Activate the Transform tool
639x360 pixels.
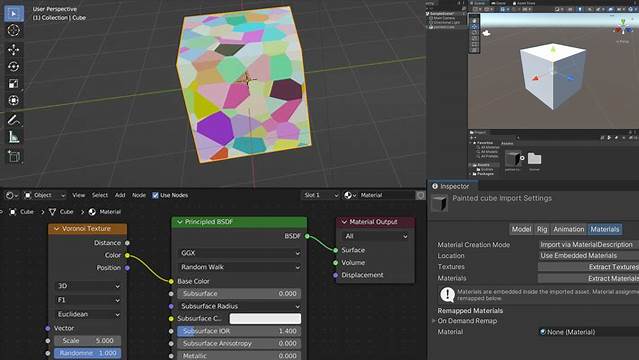(14, 100)
